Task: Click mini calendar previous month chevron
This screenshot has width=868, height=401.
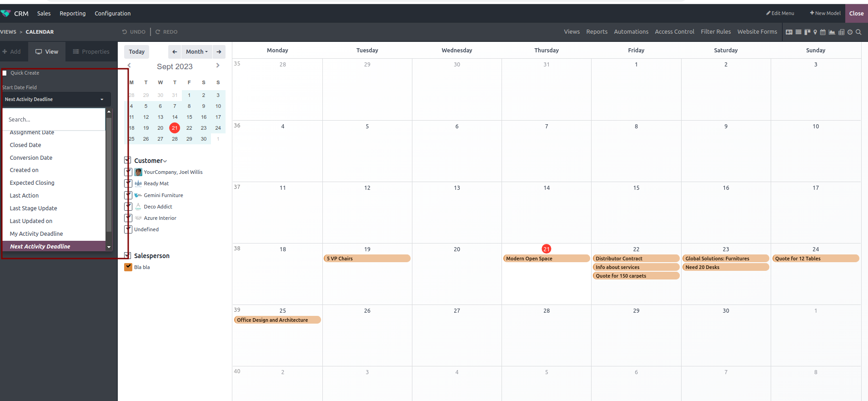Action: coord(129,66)
